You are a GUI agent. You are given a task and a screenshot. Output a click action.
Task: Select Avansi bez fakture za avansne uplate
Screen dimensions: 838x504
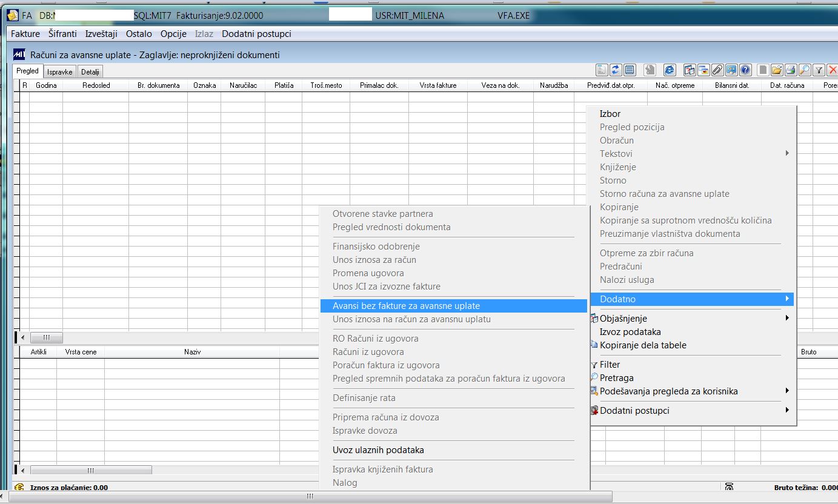(x=454, y=306)
